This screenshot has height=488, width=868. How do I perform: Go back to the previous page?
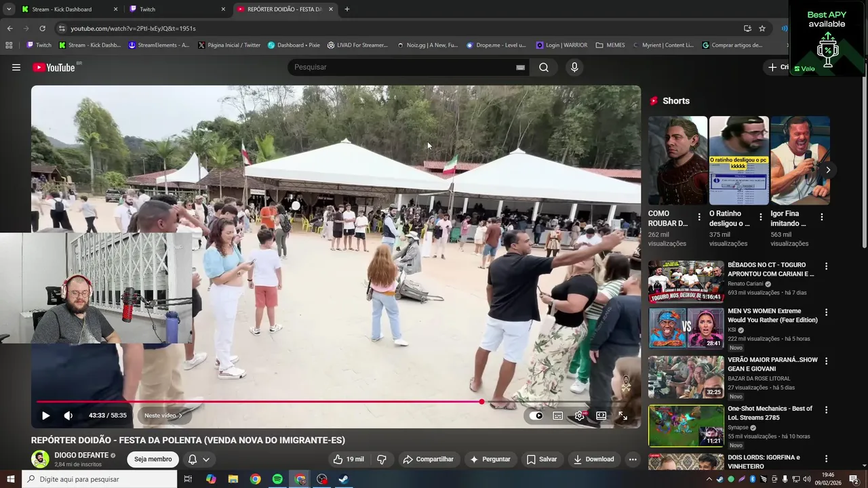pos(9,28)
